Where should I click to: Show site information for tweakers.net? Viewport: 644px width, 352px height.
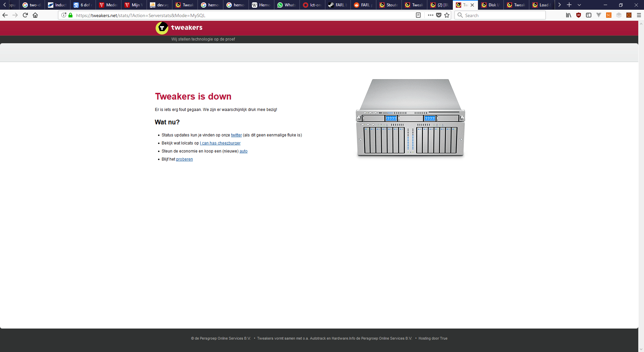pyautogui.click(x=64, y=15)
